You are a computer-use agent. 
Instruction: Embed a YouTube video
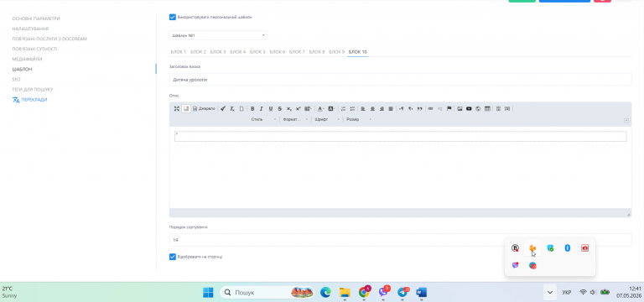coord(469,109)
